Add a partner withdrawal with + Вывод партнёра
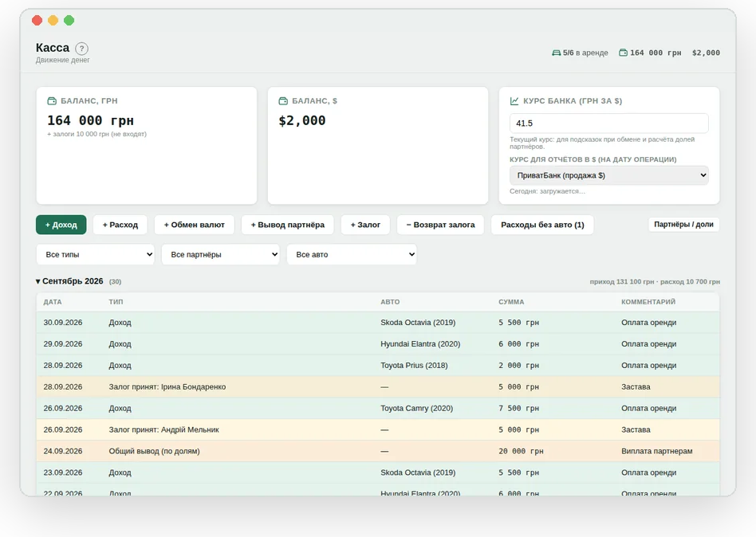Image resolution: width=756 pixels, height=537 pixels. [287, 225]
